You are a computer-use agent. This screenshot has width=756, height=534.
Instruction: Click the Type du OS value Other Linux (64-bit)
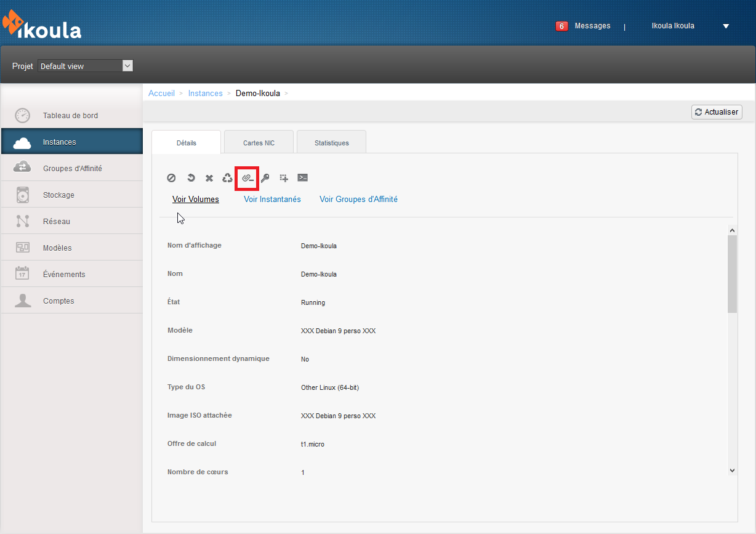point(330,387)
